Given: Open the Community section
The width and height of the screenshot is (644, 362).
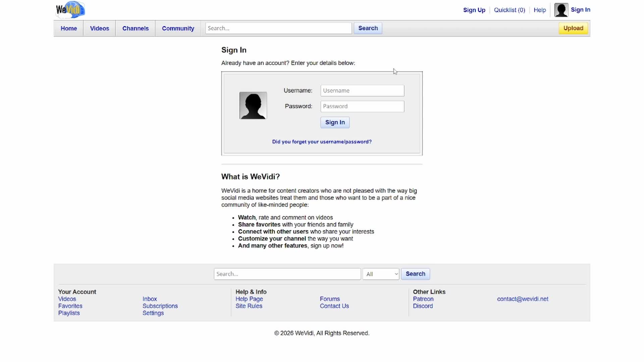Looking at the screenshot, I should pyautogui.click(x=178, y=28).
